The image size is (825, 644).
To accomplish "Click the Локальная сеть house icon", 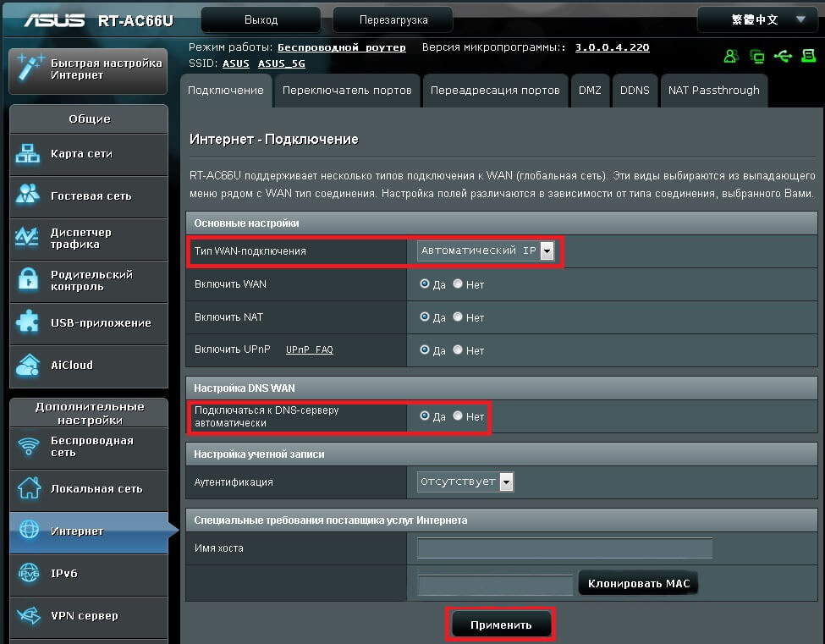I will [29, 487].
